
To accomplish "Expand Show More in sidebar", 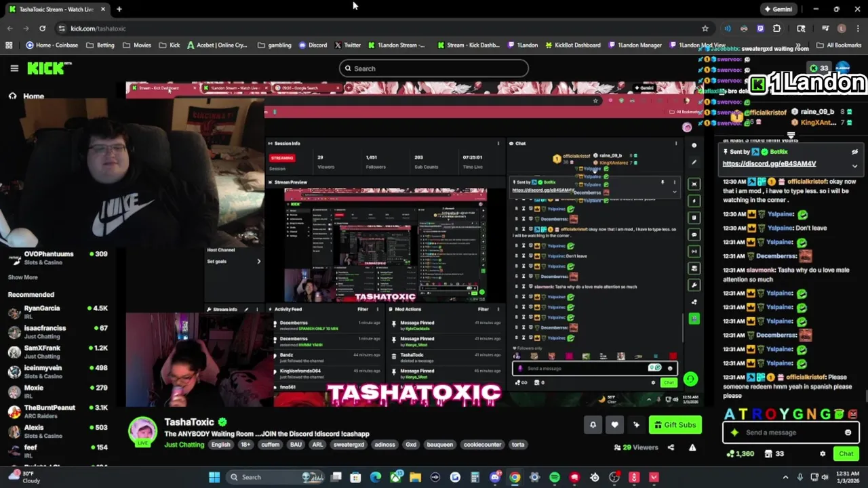I will click(x=22, y=277).
